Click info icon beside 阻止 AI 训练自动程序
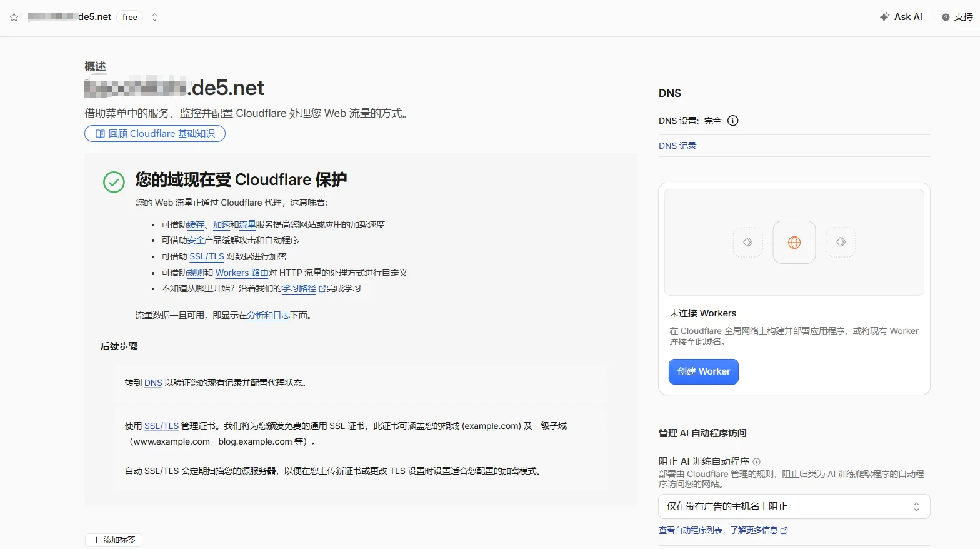This screenshot has height=549, width=980. coord(756,461)
